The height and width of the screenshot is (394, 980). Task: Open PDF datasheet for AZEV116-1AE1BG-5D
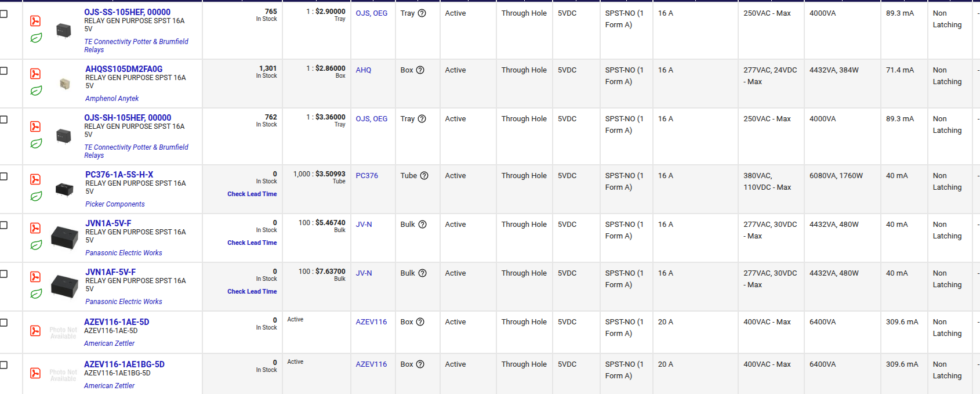pyautogui.click(x=35, y=373)
